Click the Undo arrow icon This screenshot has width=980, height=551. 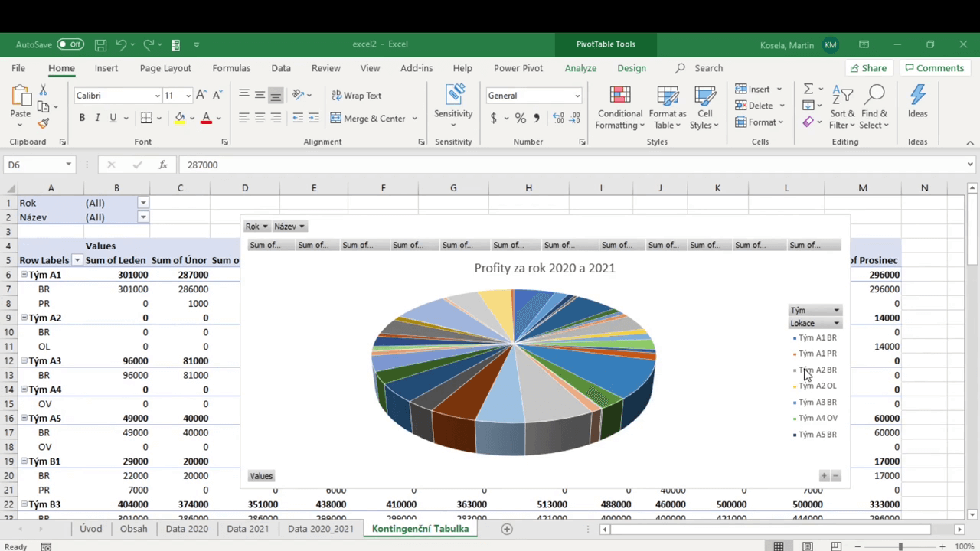[122, 44]
